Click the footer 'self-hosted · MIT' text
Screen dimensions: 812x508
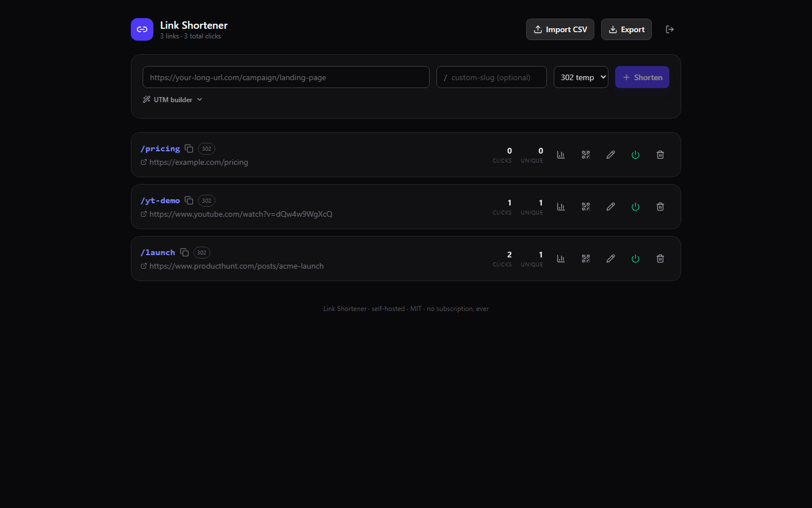[x=396, y=309]
